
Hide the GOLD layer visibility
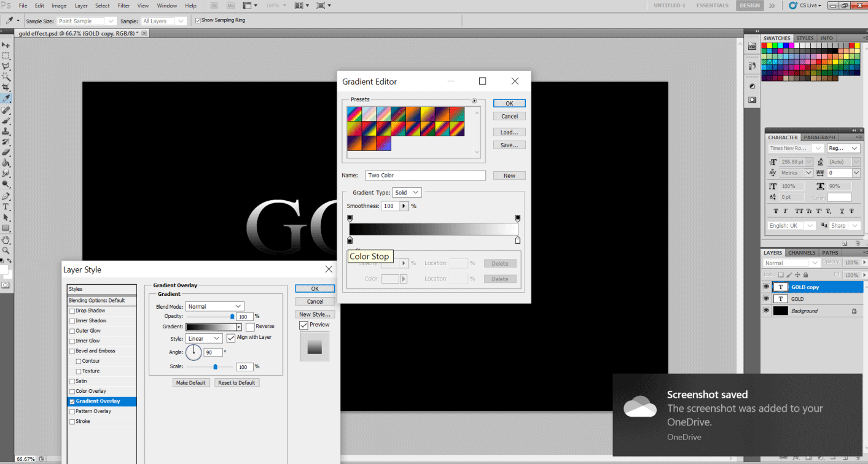[x=765, y=299]
